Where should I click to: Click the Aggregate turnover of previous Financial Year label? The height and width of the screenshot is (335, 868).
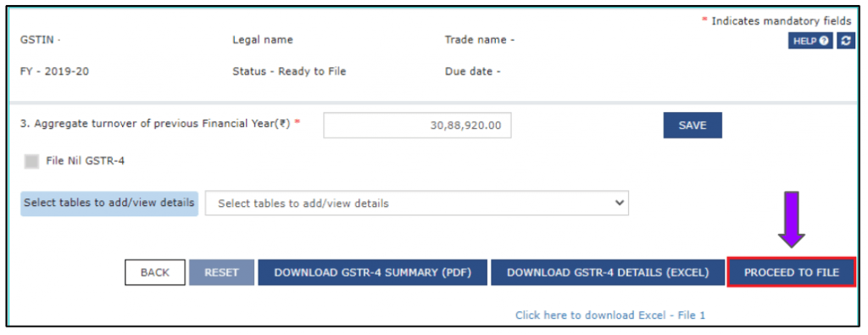point(160,124)
